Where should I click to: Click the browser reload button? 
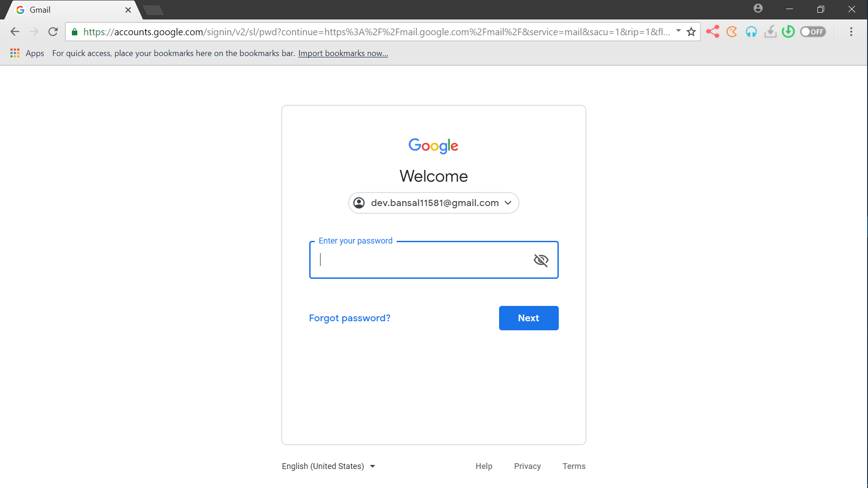pyautogui.click(x=52, y=31)
